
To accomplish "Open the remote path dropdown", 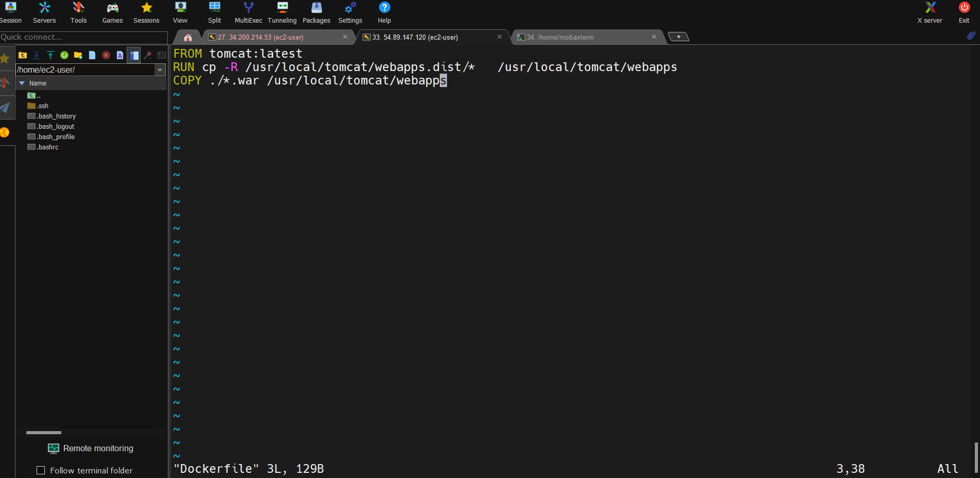I will coord(160,70).
